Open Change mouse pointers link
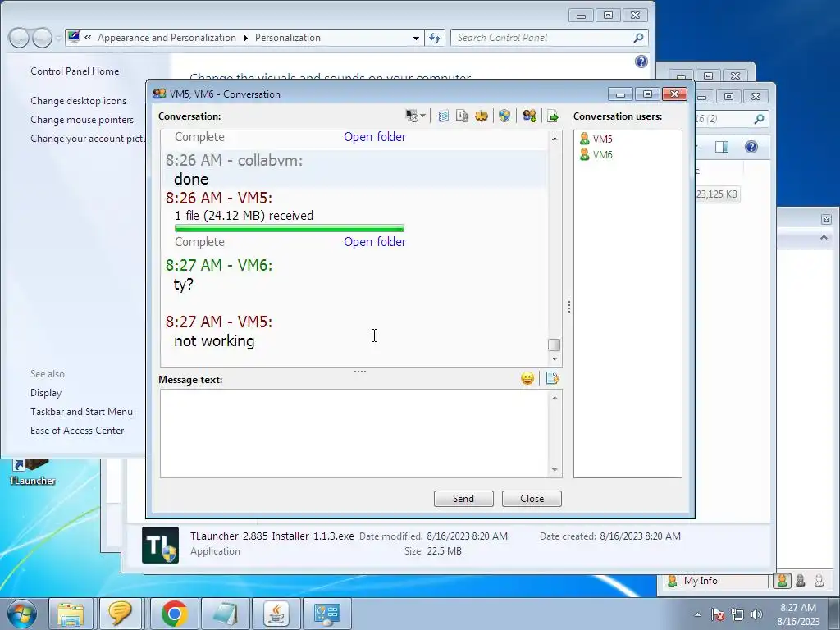Screen dimensions: 840x630 pyautogui.click(x=82, y=120)
